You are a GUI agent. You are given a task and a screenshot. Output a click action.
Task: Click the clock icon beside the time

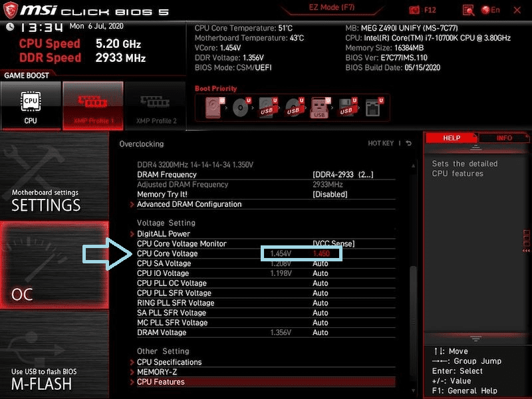(10, 27)
